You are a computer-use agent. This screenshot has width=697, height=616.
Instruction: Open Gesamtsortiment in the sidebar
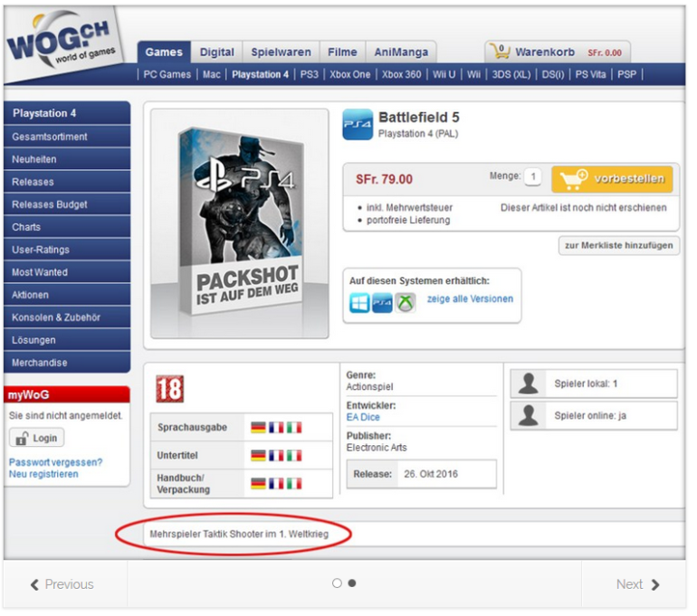coord(67,137)
